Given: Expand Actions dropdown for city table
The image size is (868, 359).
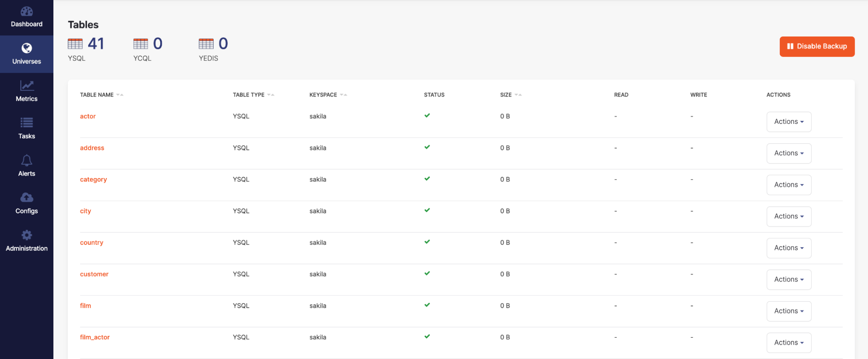Looking at the screenshot, I should tap(789, 216).
